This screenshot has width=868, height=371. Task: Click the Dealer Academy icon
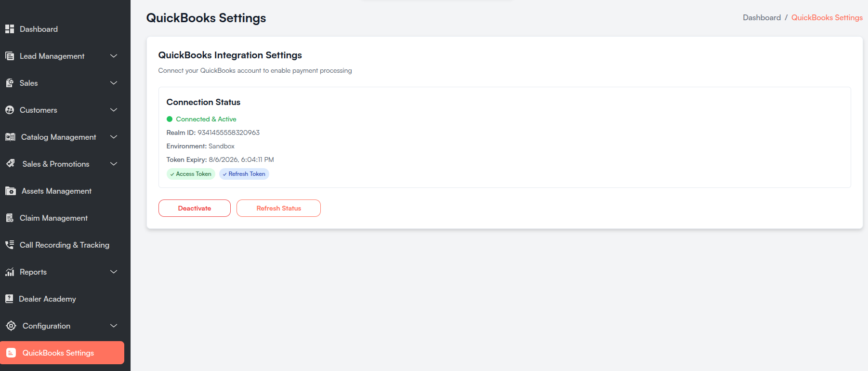point(9,299)
